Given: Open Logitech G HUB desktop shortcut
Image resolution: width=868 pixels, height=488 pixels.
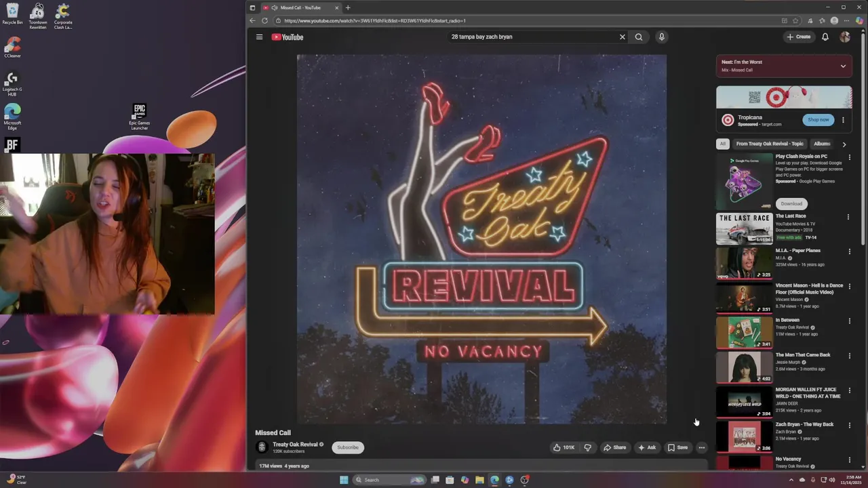Looking at the screenshot, I should 12,83.
